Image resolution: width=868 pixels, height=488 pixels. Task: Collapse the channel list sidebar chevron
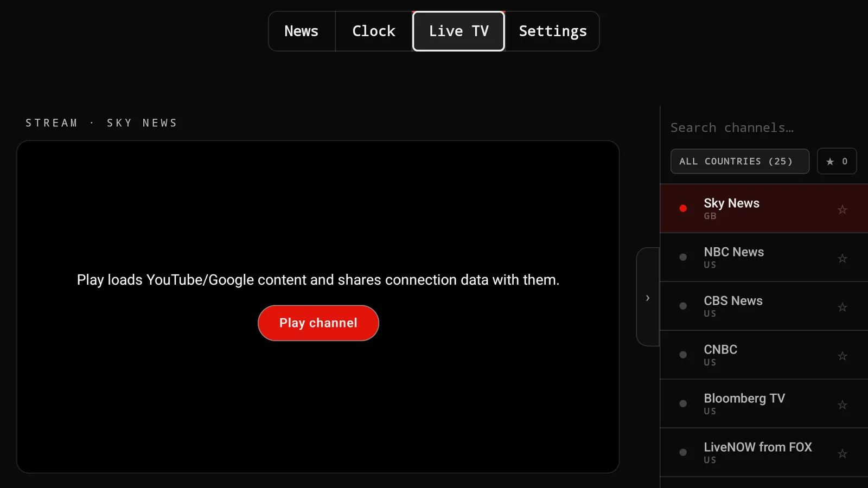[648, 297]
